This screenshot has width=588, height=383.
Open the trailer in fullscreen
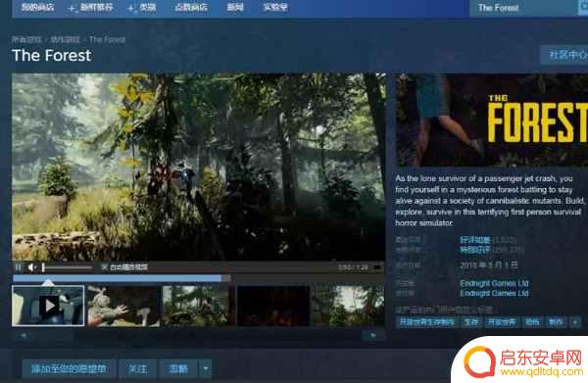tap(377, 267)
